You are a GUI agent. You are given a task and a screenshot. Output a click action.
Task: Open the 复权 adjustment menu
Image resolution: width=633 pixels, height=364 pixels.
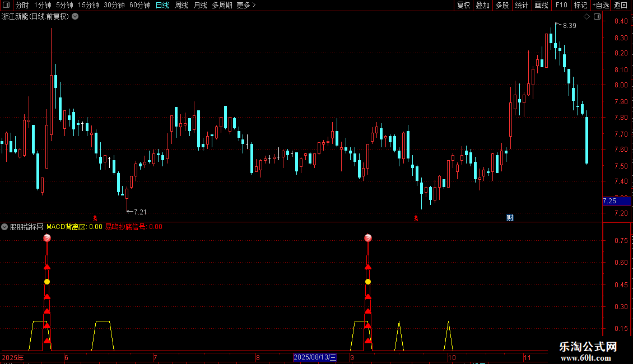tap(463, 5)
